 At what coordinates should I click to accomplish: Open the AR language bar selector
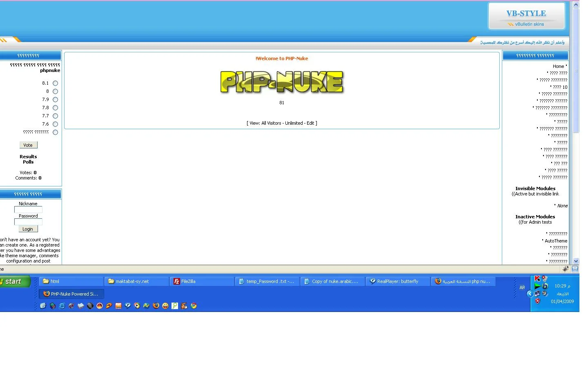[x=522, y=287]
